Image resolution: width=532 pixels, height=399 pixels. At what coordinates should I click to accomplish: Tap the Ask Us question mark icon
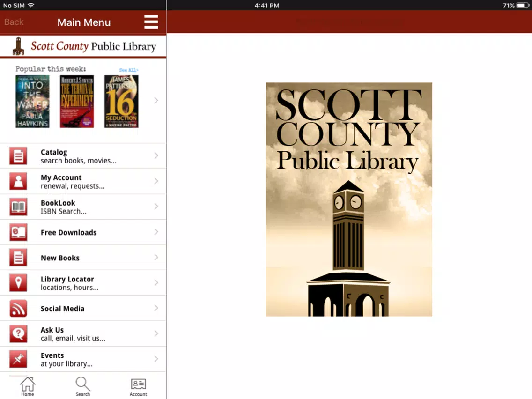pyautogui.click(x=18, y=333)
